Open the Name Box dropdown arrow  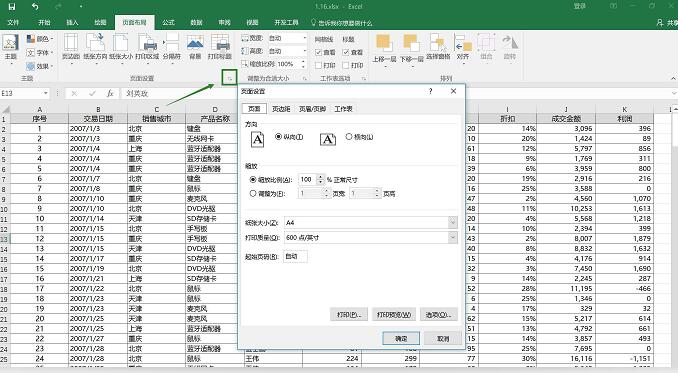pyautogui.click(x=45, y=93)
